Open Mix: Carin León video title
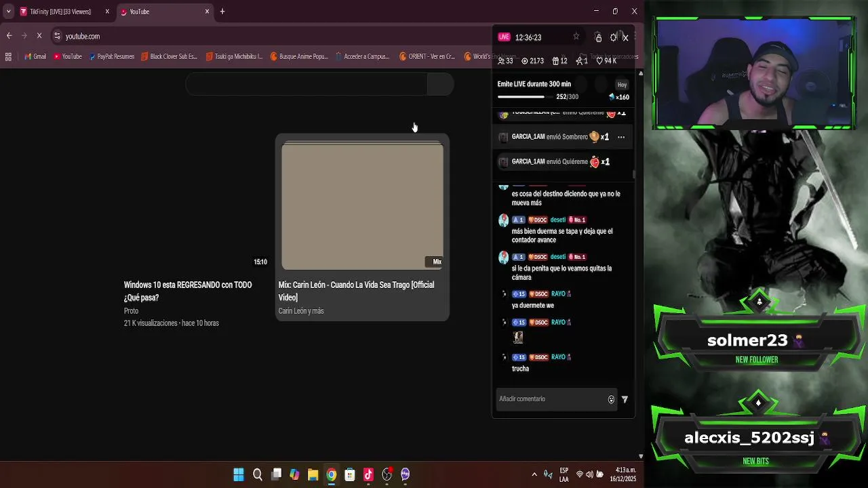The height and width of the screenshot is (488, 868). (x=356, y=291)
